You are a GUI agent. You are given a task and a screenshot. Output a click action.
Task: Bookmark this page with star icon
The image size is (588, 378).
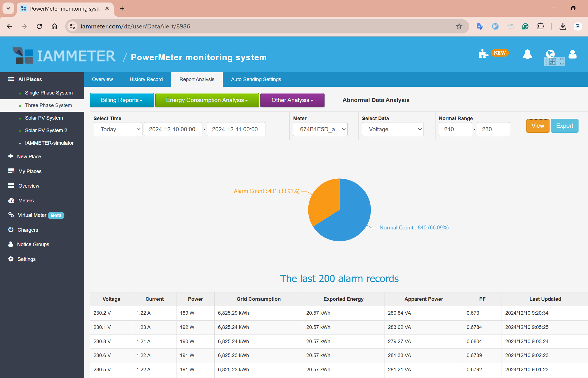click(x=459, y=26)
